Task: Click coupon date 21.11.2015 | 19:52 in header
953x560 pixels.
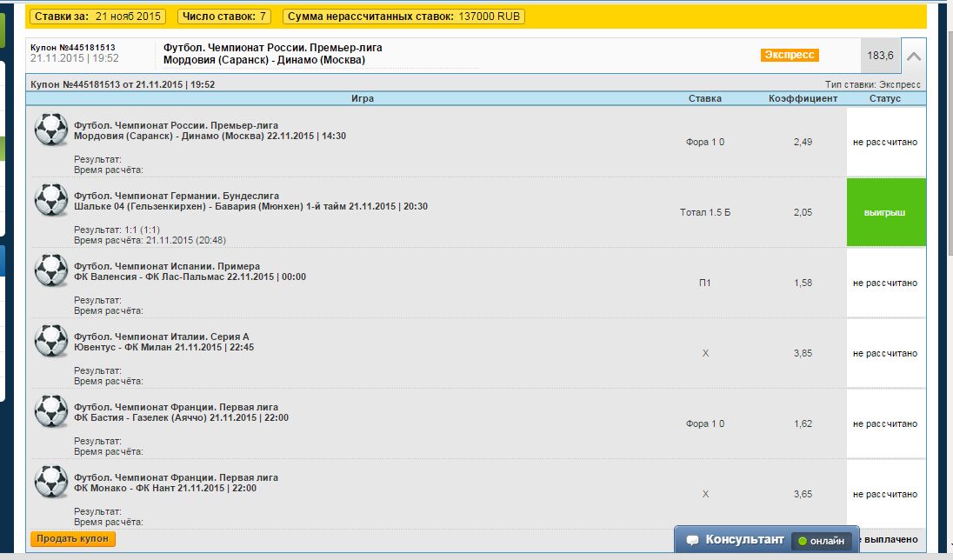Action: tap(74, 59)
